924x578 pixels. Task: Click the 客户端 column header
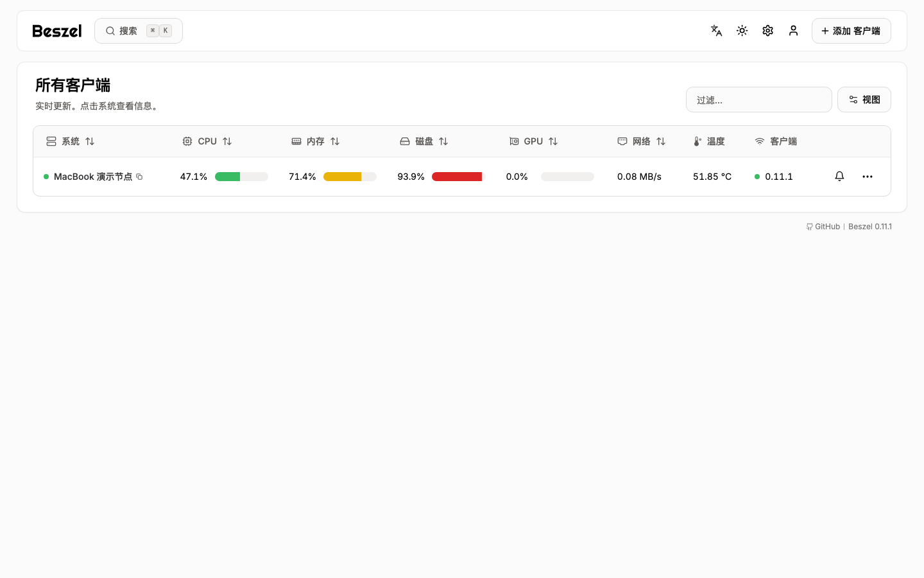coord(776,141)
